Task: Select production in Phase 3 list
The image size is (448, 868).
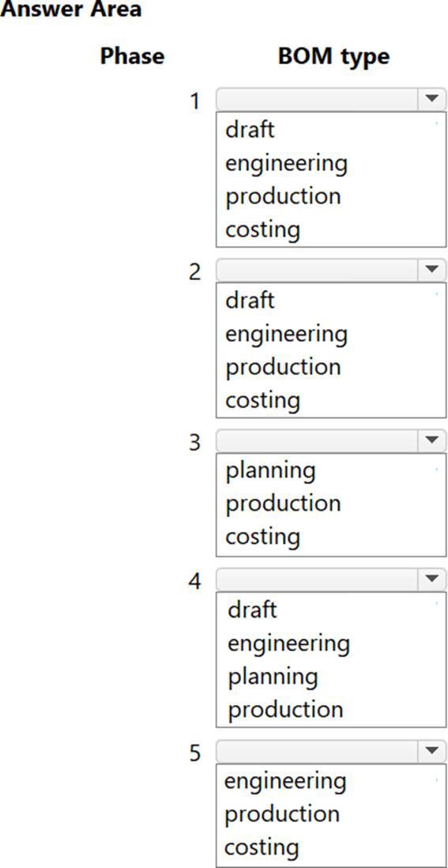Action: click(283, 504)
